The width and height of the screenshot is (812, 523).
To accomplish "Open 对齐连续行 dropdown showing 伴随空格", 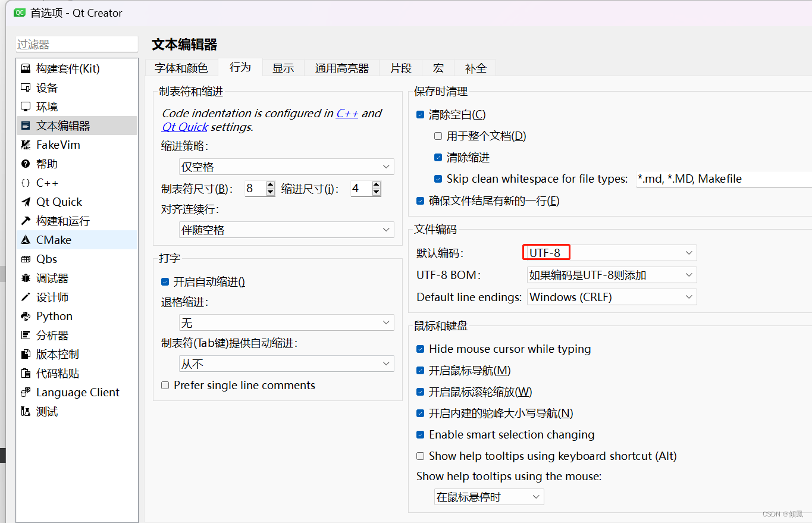I will click(287, 230).
